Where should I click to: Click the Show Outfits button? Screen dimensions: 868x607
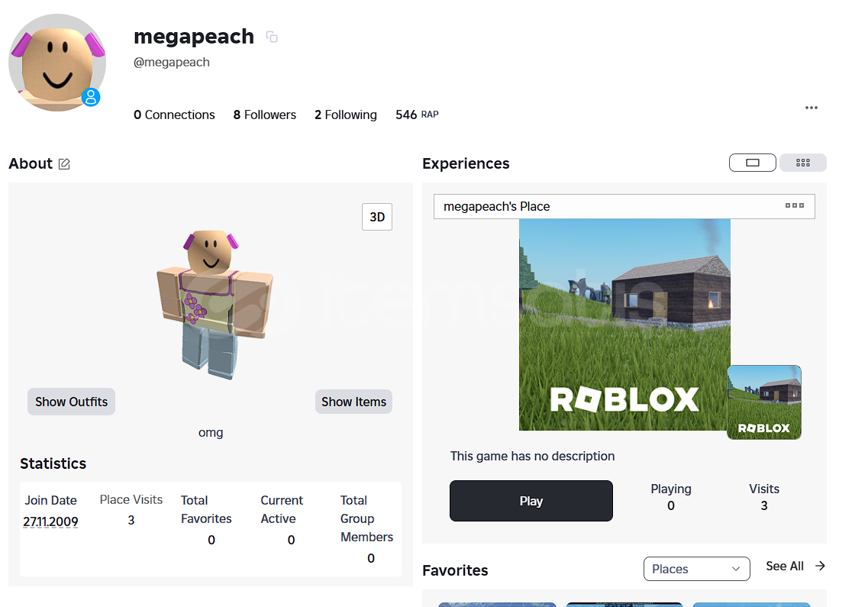tap(72, 402)
